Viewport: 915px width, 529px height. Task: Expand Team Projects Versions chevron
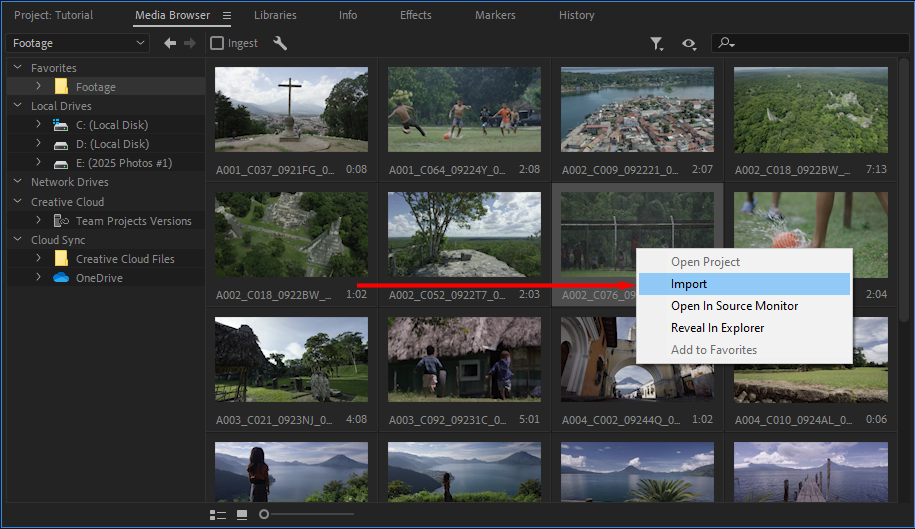(x=38, y=220)
